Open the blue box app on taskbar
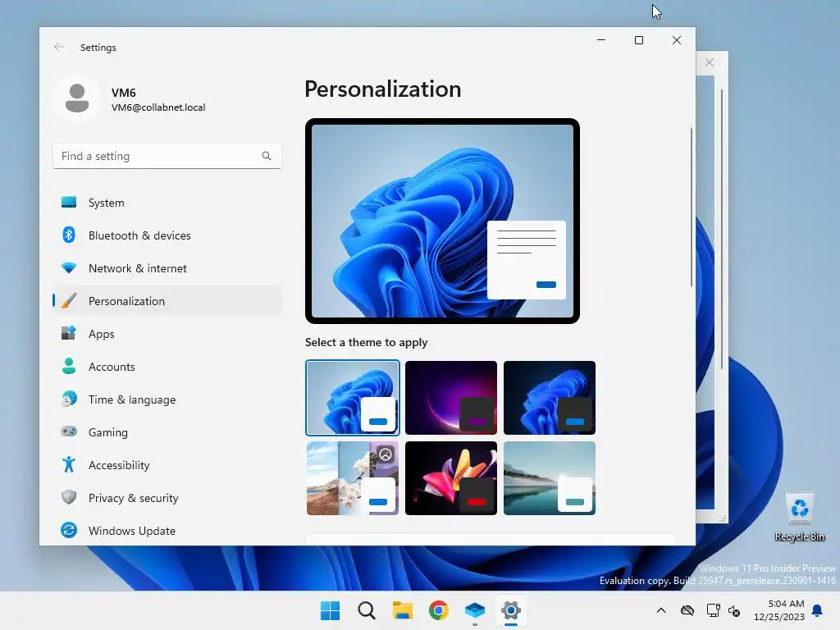This screenshot has width=840, height=630. 475,610
